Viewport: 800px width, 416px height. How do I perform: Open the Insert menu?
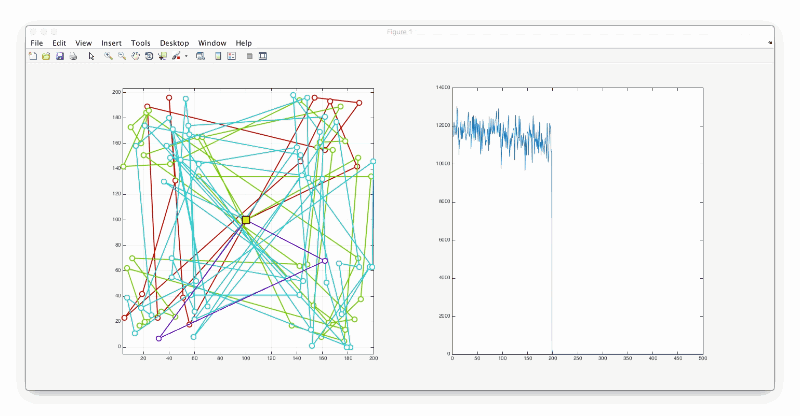111,43
